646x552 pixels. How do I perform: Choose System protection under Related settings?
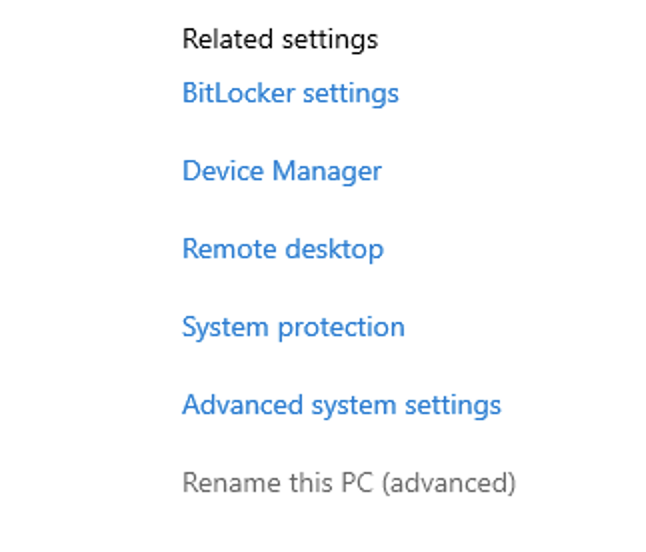coord(293,327)
